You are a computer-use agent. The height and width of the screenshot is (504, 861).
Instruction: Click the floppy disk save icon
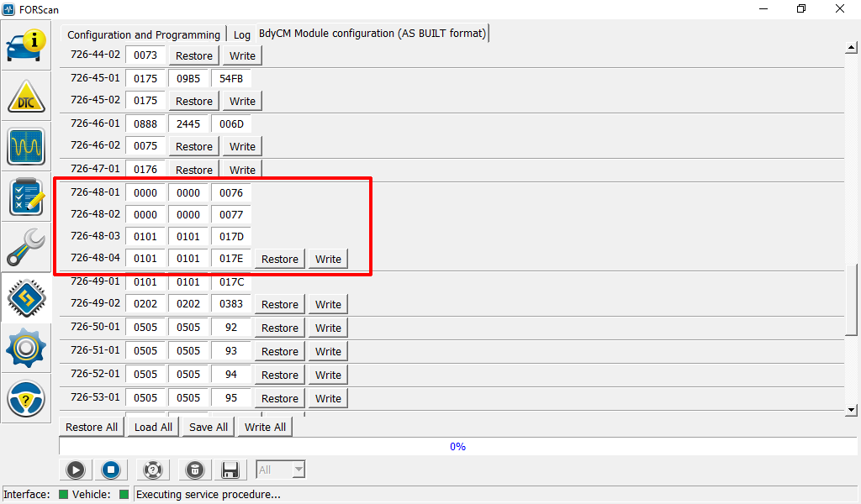point(230,470)
